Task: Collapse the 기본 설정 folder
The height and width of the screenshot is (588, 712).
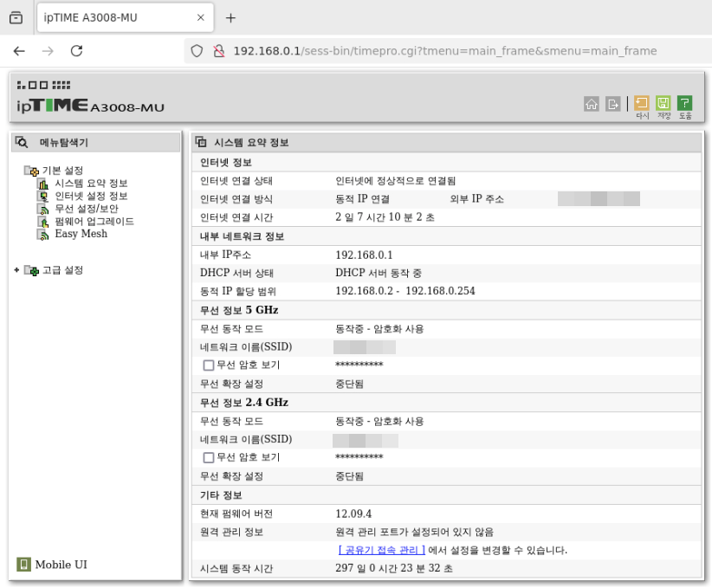Action: [x=30, y=171]
